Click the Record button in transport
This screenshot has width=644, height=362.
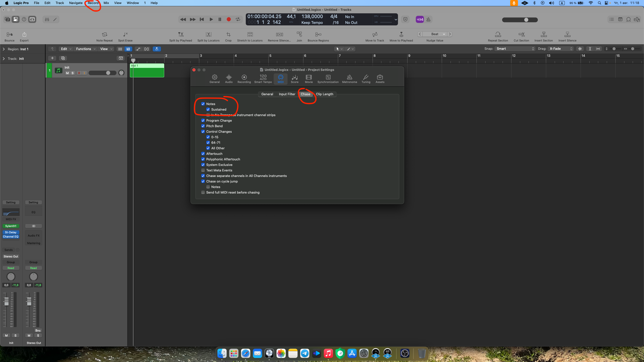pos(228,19)
